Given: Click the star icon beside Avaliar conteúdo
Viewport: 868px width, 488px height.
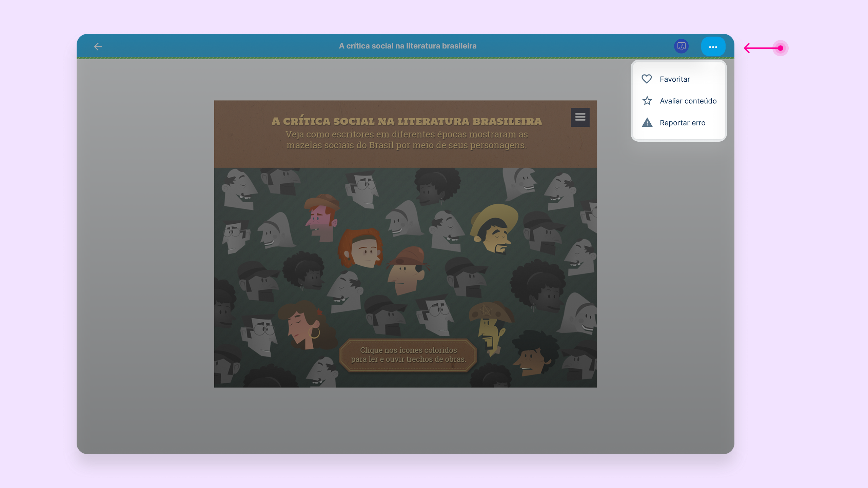Looking at the screenshot, I should pyautogui.click(x=647, y=101).
